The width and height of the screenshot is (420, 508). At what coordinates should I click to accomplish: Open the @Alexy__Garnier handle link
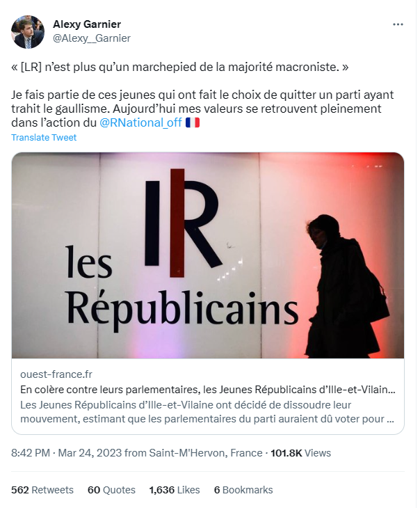[x=92, y=38]
